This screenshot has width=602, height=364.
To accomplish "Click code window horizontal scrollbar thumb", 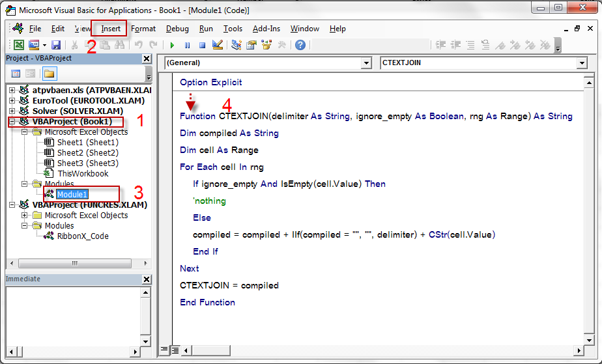I will (x=211, y=350).
